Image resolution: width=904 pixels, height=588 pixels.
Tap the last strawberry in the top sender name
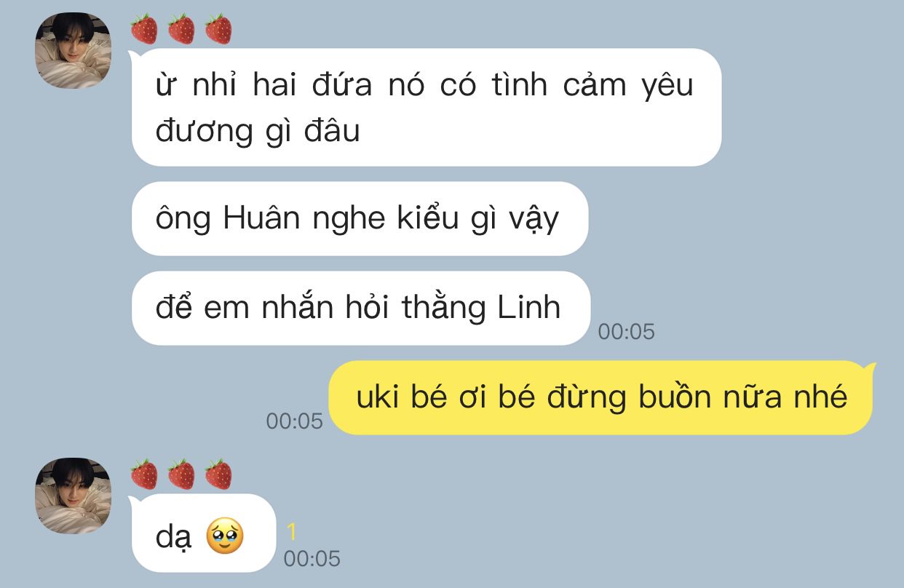click(218, 29)
